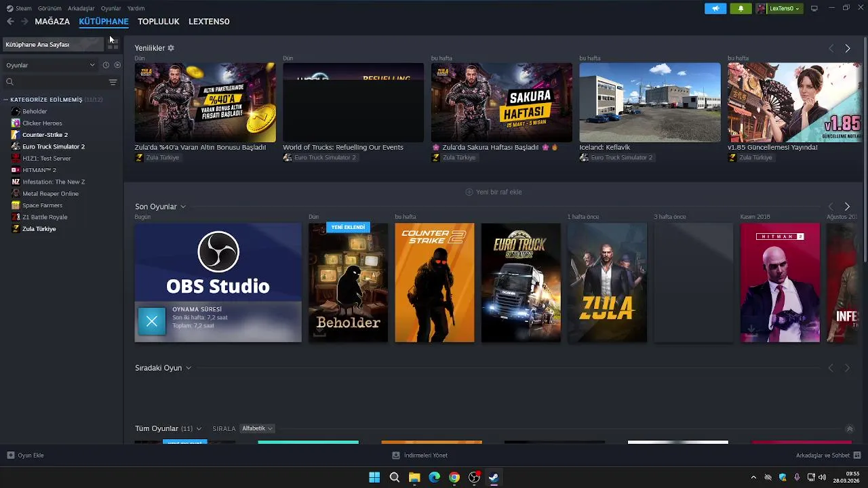
Task: Open the Oyunlar menu in the menu bar
Action: [111, 8]
